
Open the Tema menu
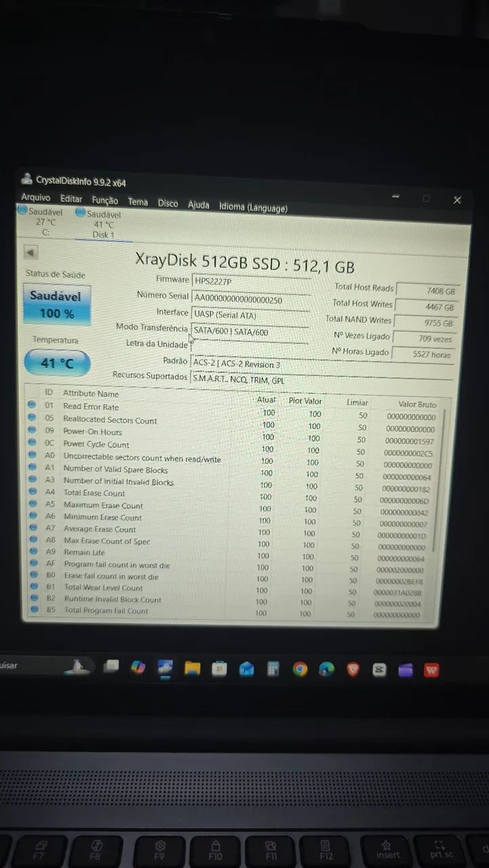tap(138, 202)
